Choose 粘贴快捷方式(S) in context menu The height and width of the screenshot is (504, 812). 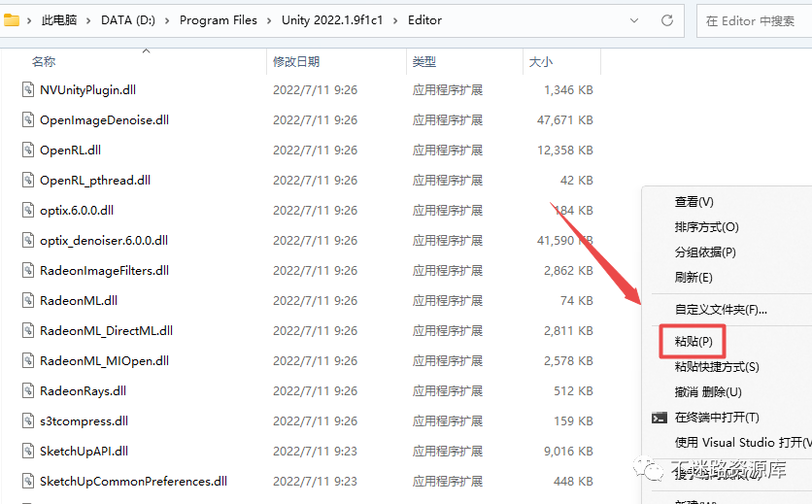click(x=717, y=367)
